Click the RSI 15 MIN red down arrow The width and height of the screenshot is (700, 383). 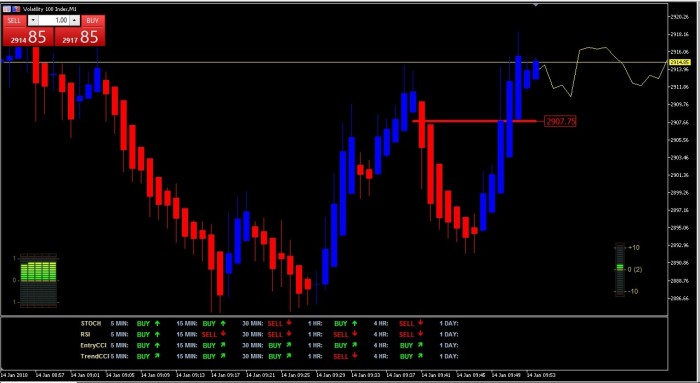tap(223, 334)
